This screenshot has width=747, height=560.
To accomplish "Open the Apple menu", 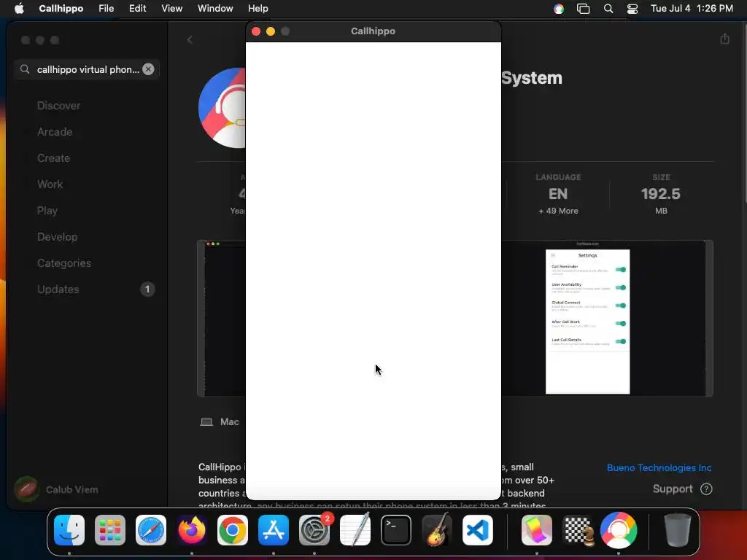I will pos(19,9).
